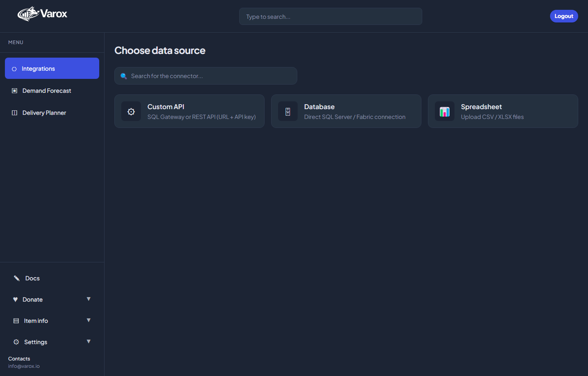The image size is (588, 376).
Task: Click the magnifier icon in the connector search
Action: [124, 76]
